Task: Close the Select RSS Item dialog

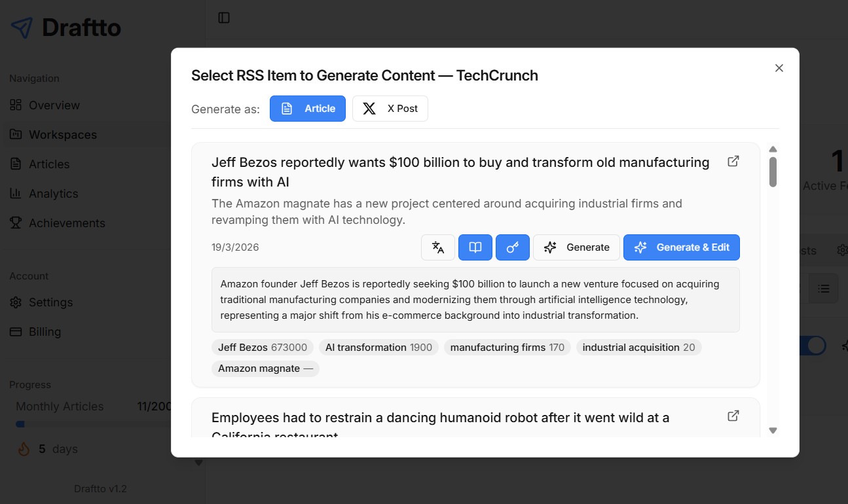Action: (x=779, y=68)
